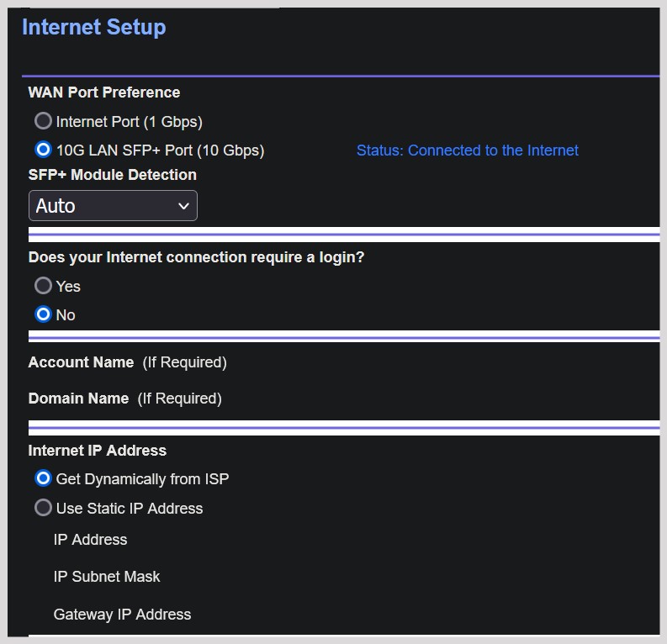Click the Gateway IP Address label
Screen dimensions: 667x644
coord(122,615)
